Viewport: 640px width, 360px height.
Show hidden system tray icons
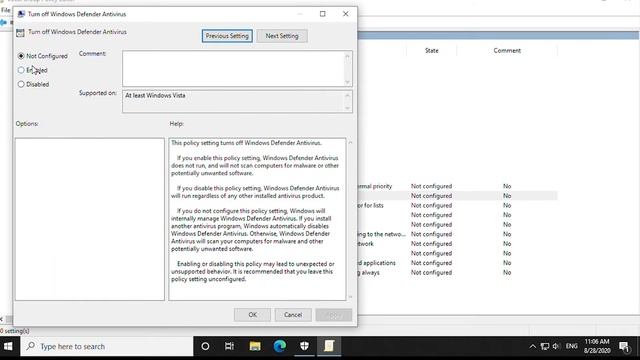tap(532, 347)
